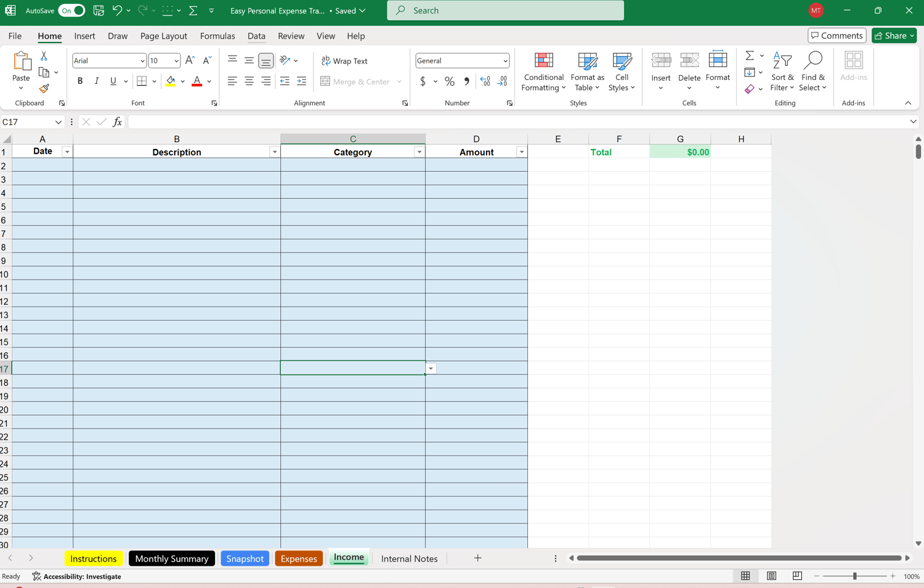Open the Category column filter dropdown
The height and width of the screenshot is (588, 924).
tap(419, 152)
